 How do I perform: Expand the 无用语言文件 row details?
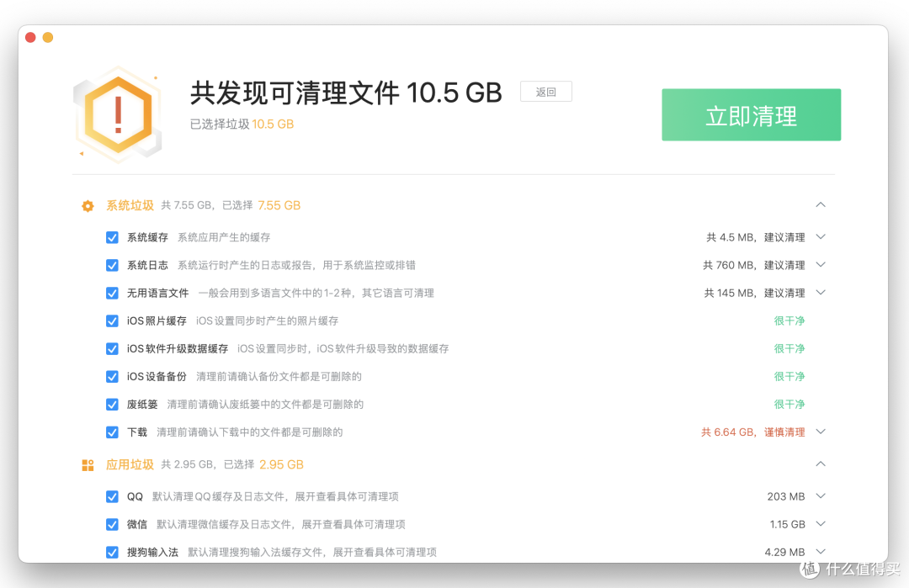[x=821, y=293]
